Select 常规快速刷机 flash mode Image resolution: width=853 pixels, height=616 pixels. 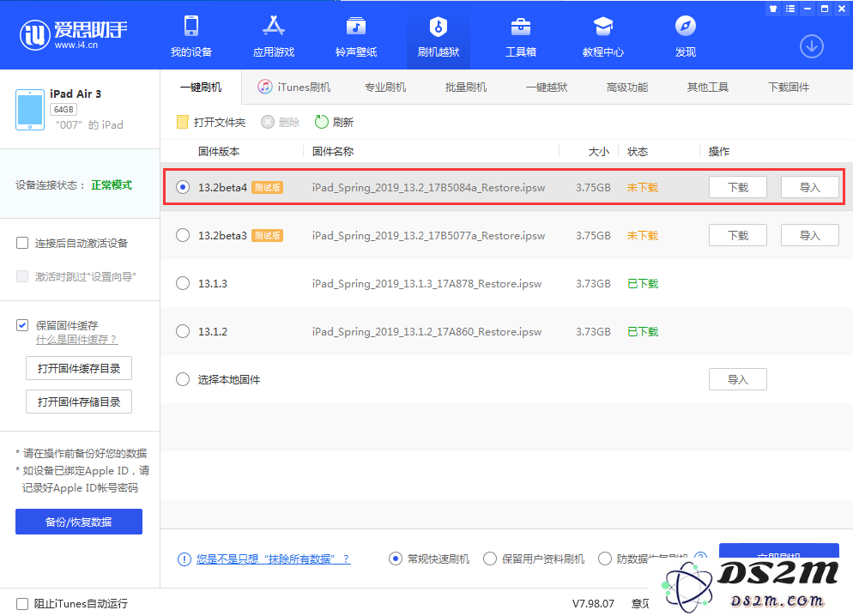tap(396, 559)
